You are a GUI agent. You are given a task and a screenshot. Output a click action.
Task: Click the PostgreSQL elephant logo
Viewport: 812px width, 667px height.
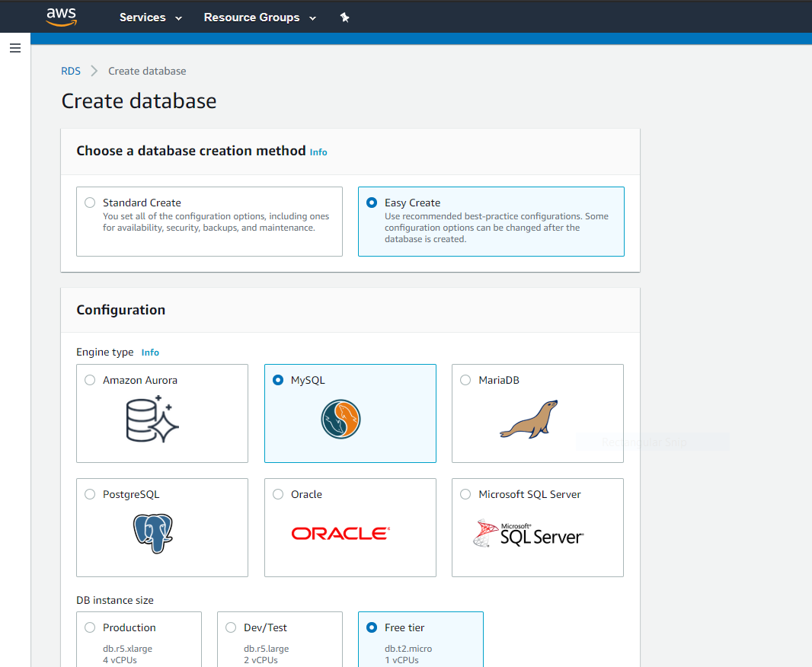point(153,534)
